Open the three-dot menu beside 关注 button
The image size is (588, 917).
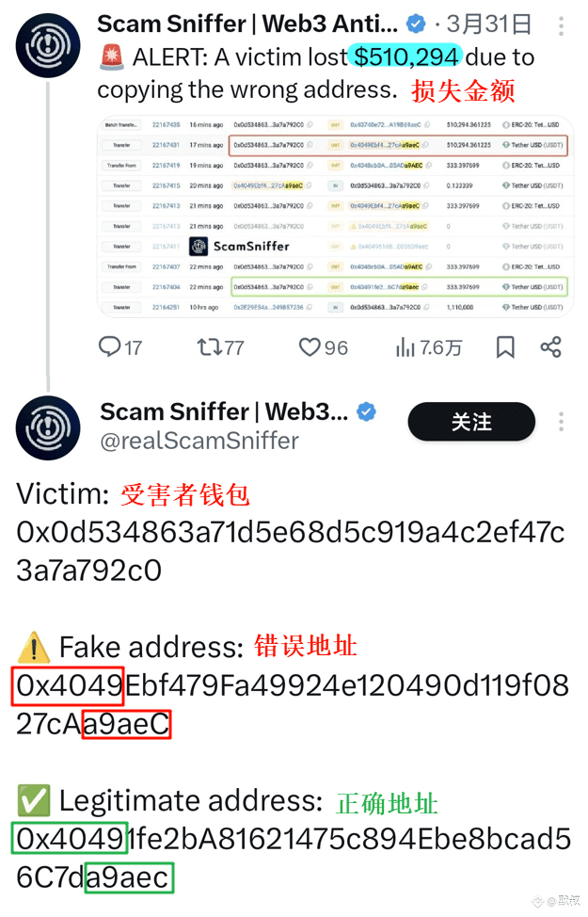(x=561, y=422)
